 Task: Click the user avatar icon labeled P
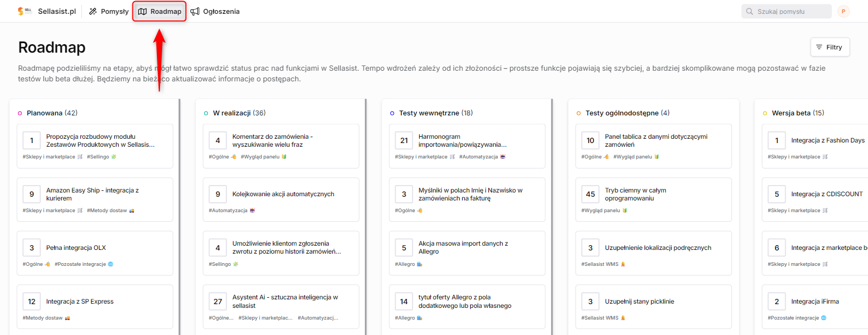coord(843,11)
